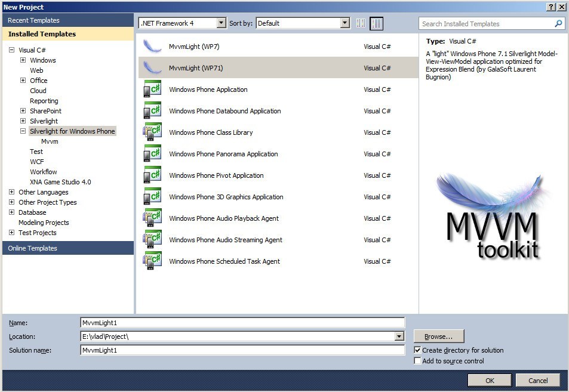Open the Online Templates section

pos(68,248)
